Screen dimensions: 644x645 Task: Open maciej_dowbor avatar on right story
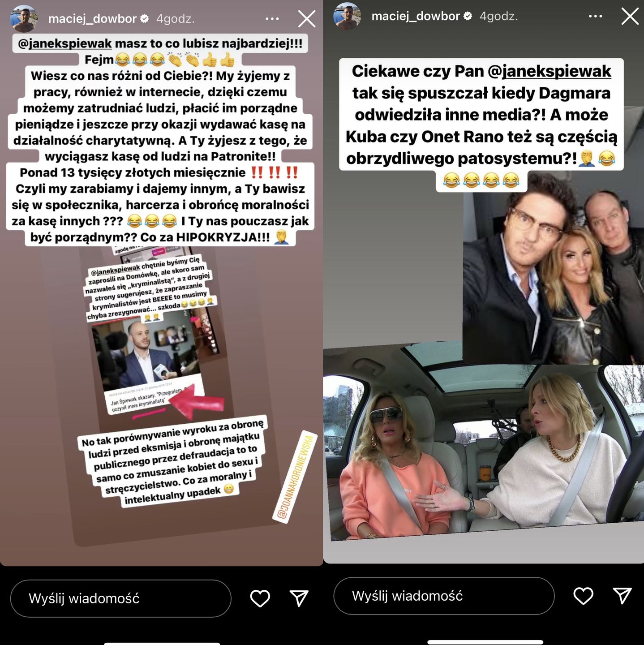click(347, 16)
